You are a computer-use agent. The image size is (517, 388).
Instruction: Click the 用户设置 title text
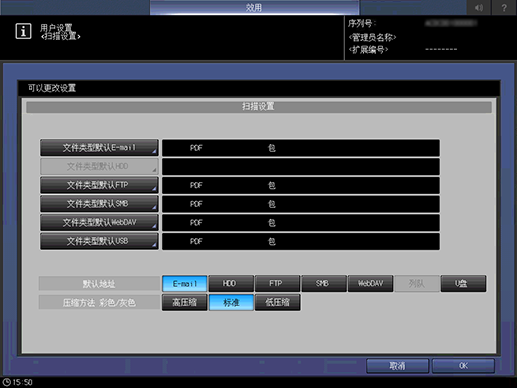click(x=56, y=27)
